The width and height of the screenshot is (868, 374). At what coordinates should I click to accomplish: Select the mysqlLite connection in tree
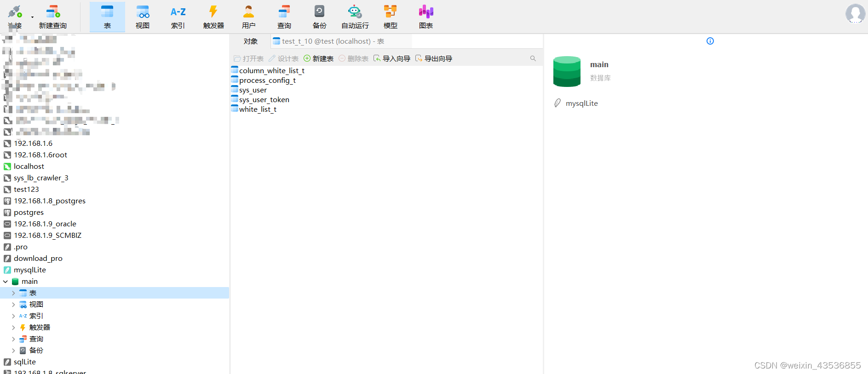click(30, 270)
